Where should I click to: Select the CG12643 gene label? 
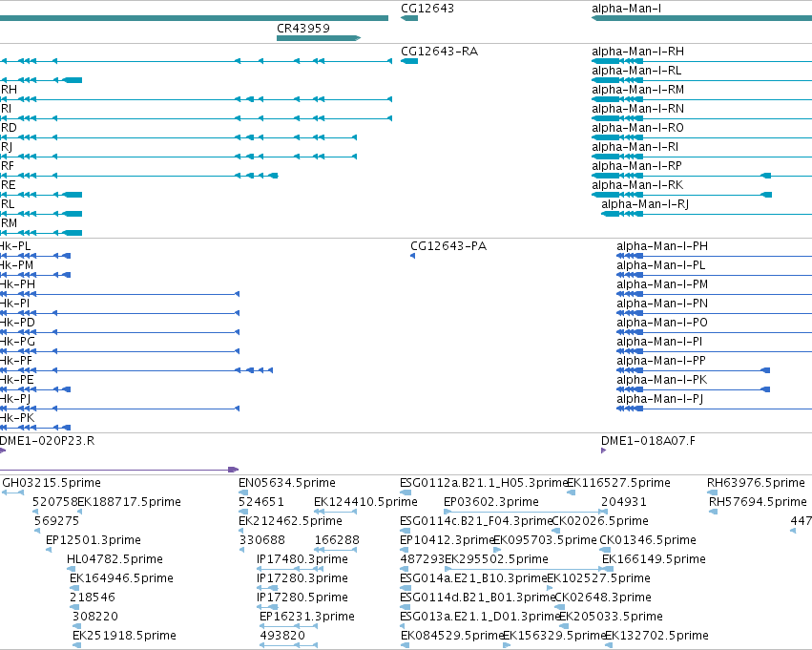(x=427, y=9)
